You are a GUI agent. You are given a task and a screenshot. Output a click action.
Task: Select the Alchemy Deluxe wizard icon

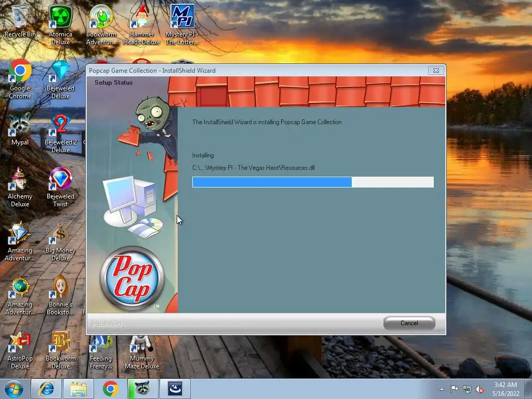tap(20, 187)
